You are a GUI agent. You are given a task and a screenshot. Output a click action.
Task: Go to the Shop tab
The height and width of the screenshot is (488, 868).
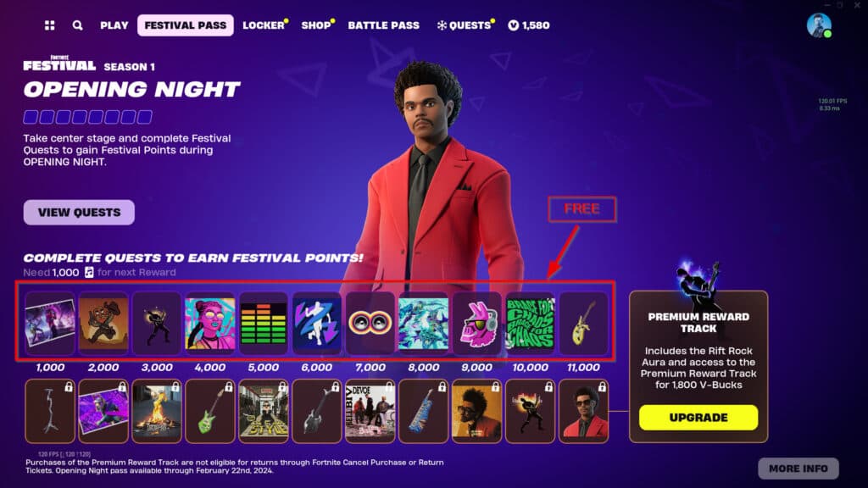point(317,25)
